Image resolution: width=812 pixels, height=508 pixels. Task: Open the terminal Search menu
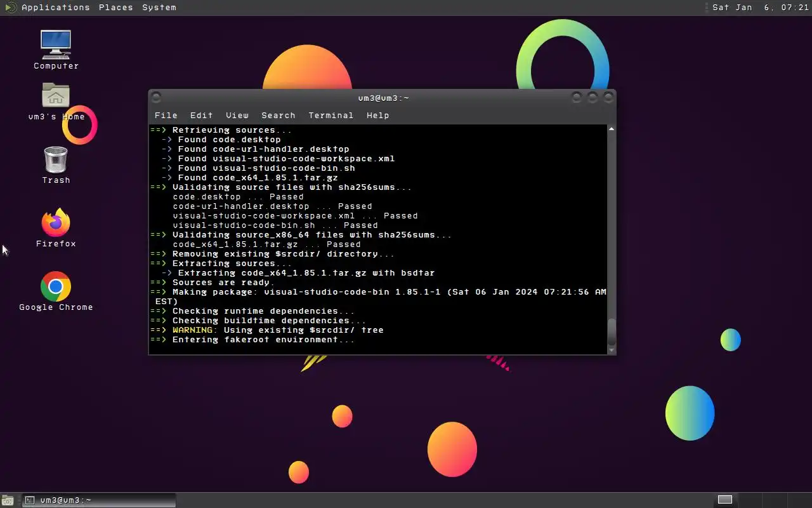pos(278,116)
